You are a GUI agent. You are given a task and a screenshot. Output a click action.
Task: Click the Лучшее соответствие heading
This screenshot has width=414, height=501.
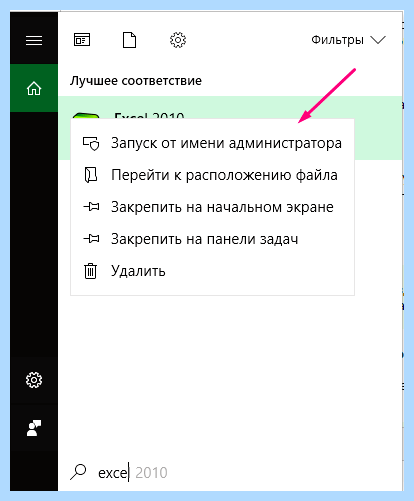tap(136, 81)
